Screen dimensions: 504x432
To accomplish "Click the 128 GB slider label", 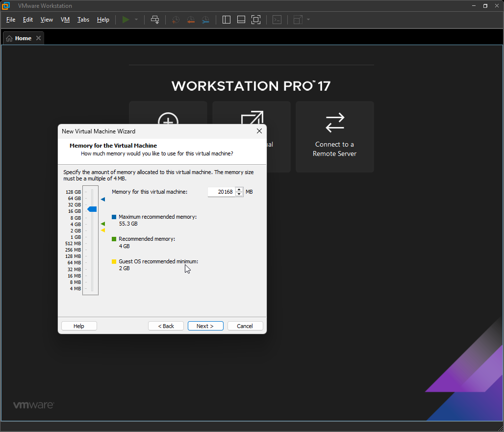I will pyautogui.click(x=73, y=192).
